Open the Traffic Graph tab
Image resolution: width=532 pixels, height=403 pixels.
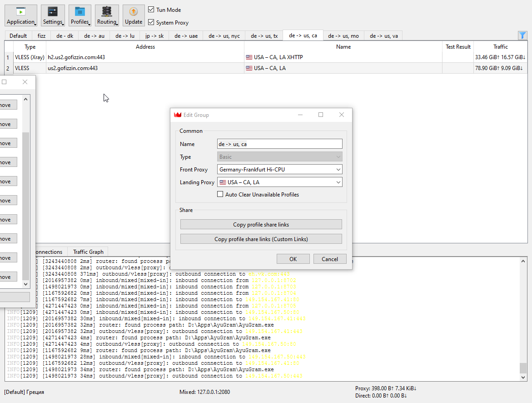(x=88, y=252)
